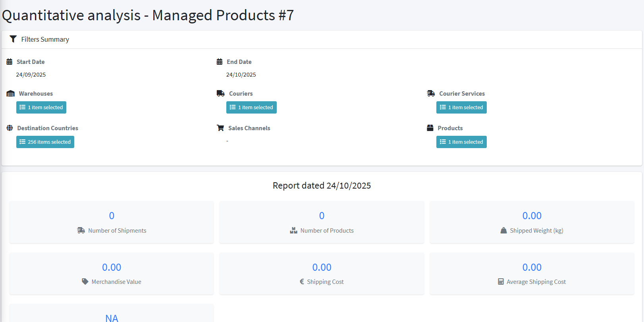Select the Filters Summary header
The width and height of the screenshot is (644, 322).
coord(45,39)
